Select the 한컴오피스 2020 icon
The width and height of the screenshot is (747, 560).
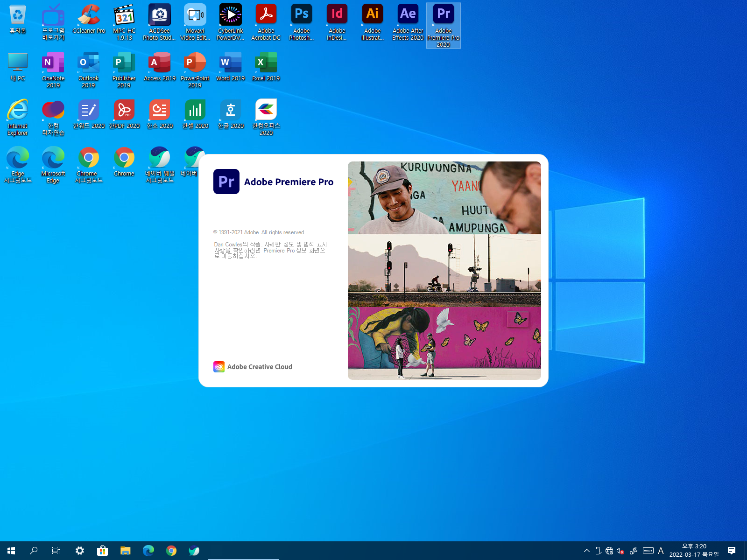pyautogui.click(x=266, y=117)
